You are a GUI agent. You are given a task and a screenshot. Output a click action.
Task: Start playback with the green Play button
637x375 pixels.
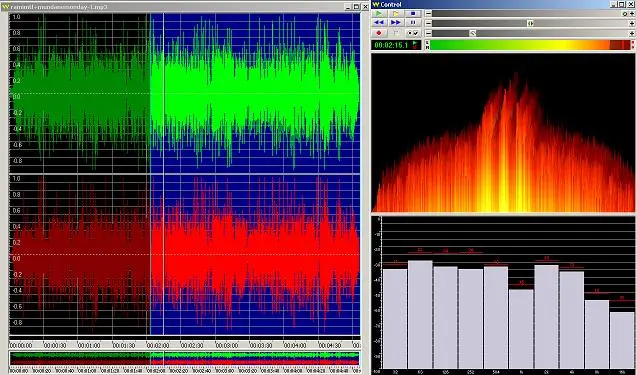(379, 13)
